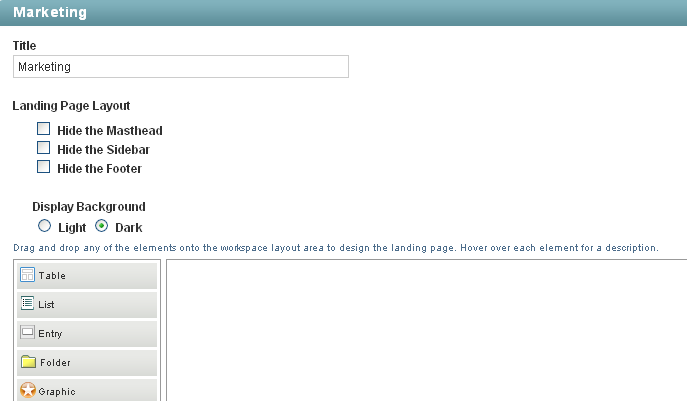Enable the Hide the Masthead checkbox
Viewport: 687px width, 401px height.
(x=43, y=129)
